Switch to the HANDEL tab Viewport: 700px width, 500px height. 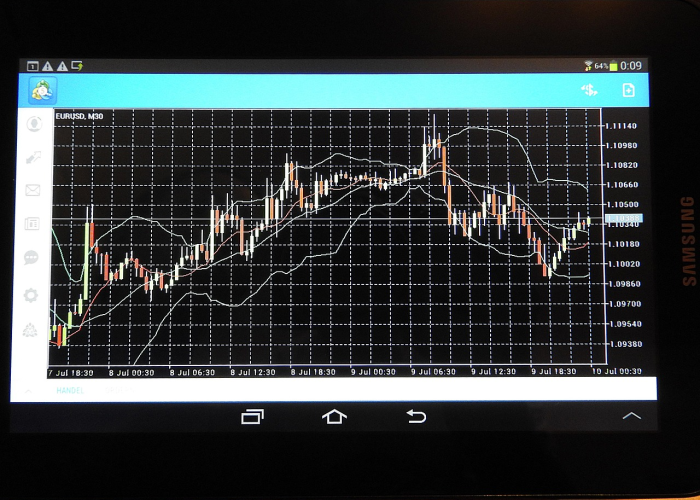(x=70, y=390)
